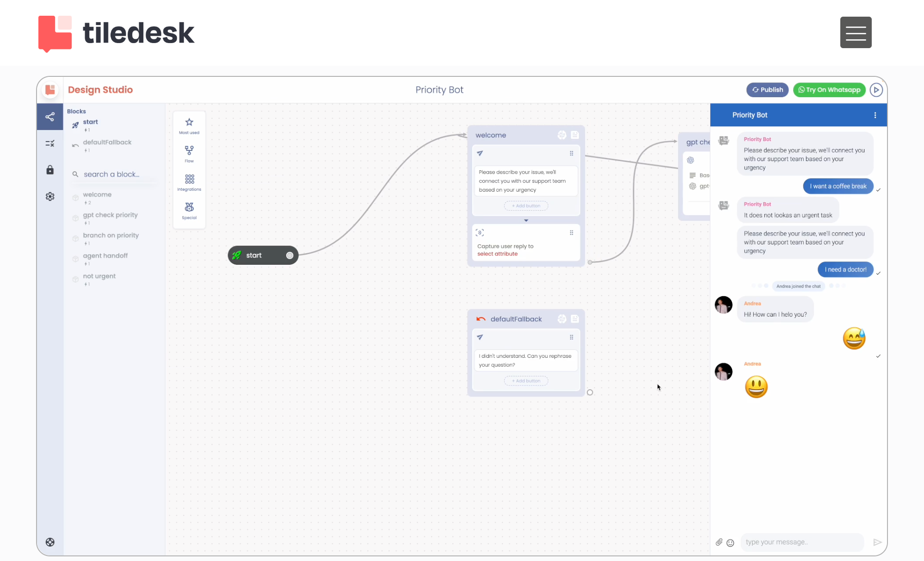Click Add button in welcome block
Viewport: 924px width, 561px height.
(526, 206)
